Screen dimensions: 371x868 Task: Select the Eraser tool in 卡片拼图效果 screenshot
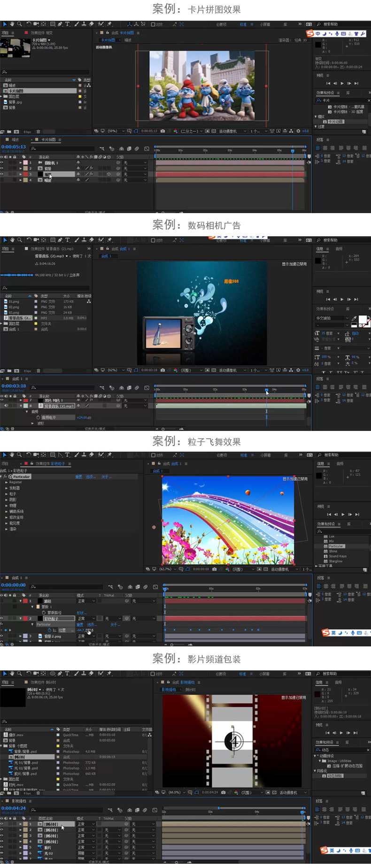tap(91, 24)
